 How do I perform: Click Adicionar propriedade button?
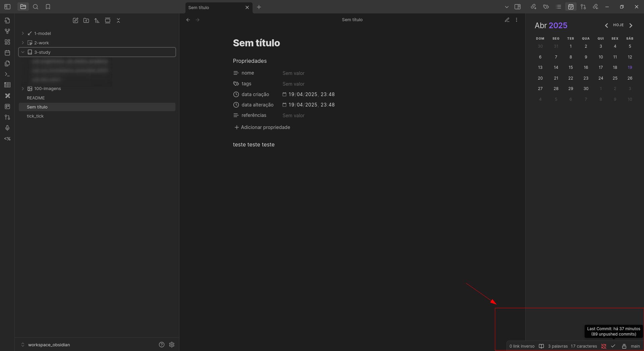tap(262, 127)
